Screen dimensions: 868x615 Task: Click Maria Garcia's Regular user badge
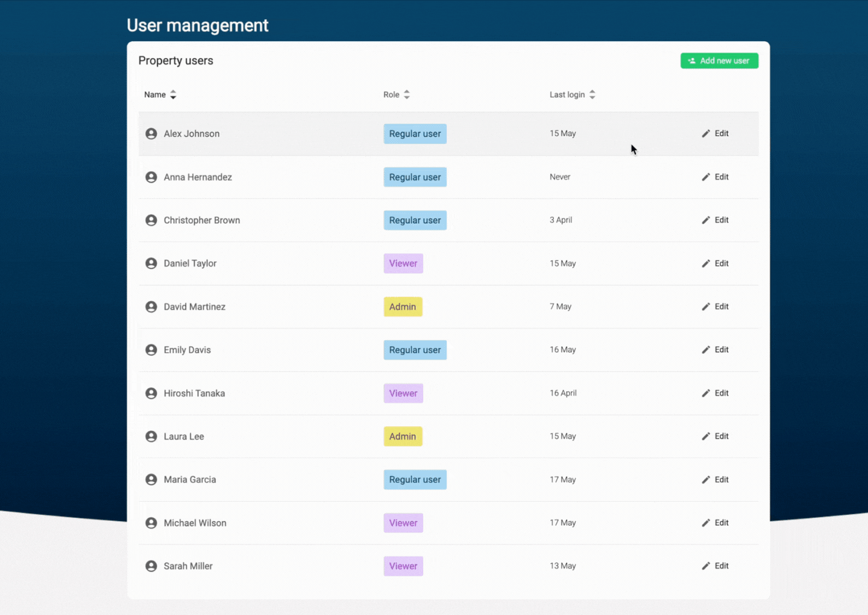[x=415, y=479]
